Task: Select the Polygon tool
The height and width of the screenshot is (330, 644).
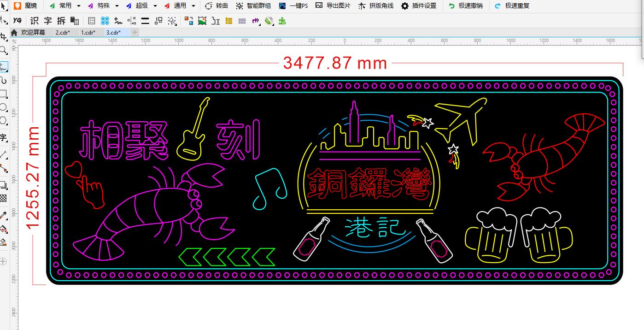Action: pyautogui.click(x=3, y=121)
